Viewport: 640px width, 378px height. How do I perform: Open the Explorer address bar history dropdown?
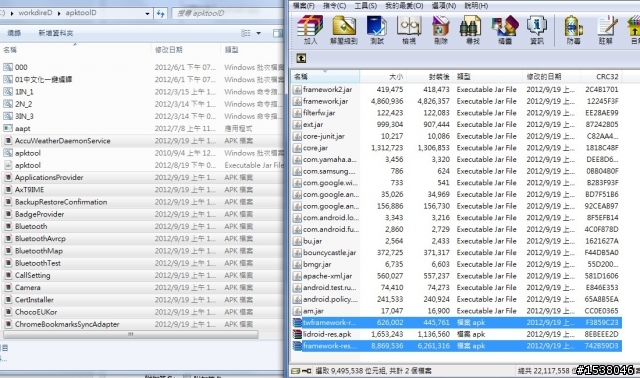[147, 13]
